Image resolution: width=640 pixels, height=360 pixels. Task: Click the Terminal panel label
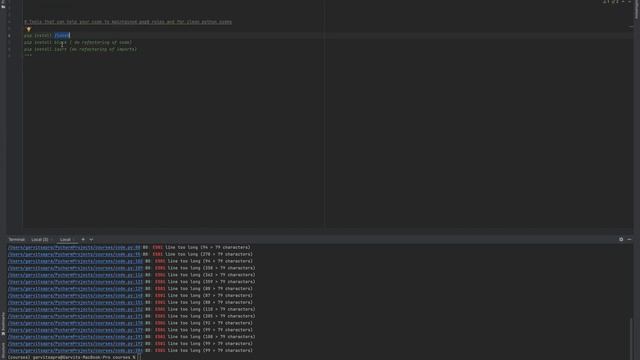tap(17, 240)
